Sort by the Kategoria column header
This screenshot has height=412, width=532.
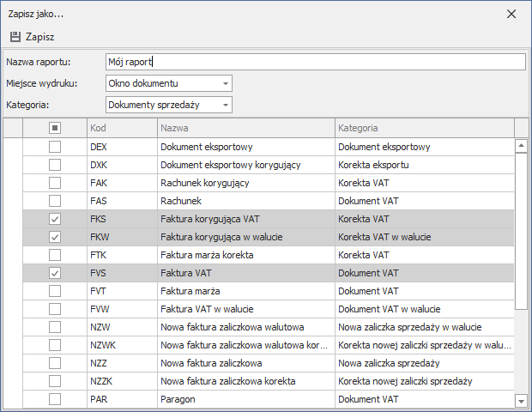click(x=425, y=128)
